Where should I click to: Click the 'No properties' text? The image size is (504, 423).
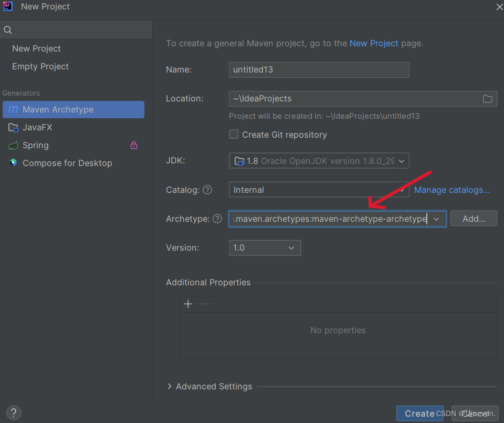(338, 330)
